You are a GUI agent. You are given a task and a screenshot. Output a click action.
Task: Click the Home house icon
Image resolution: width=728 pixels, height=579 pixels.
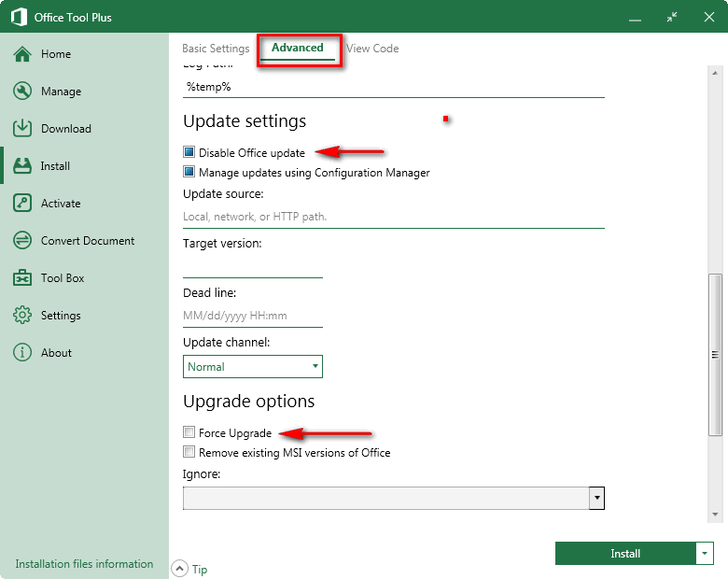22,54
